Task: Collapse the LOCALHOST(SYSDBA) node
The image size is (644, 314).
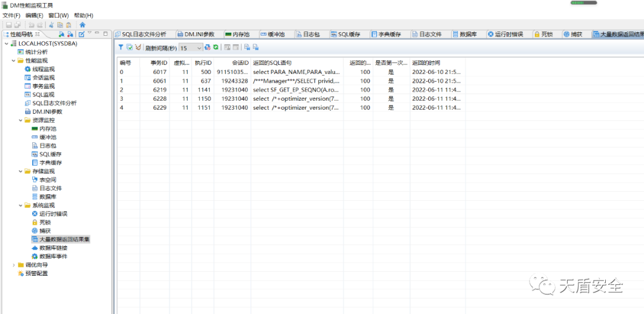Action: click(x=7, y=43)
